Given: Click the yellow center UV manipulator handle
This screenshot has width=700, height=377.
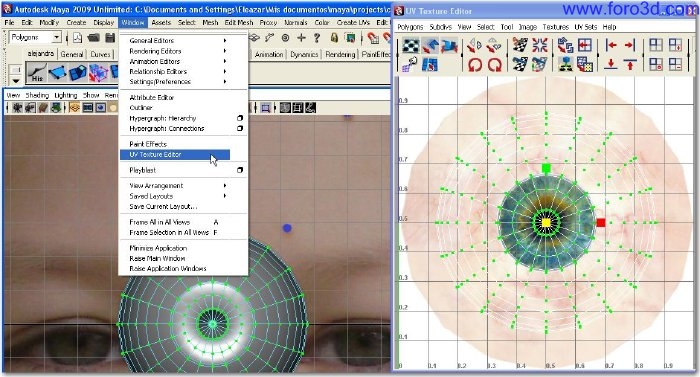Looking at the screenshot, I should click(546, 222).
